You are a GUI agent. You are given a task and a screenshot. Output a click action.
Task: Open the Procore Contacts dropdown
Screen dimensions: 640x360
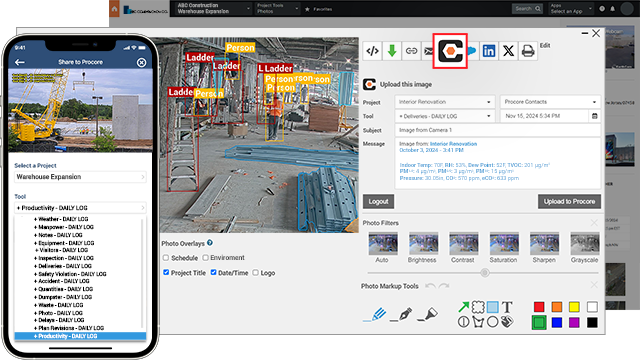(550, 102)
